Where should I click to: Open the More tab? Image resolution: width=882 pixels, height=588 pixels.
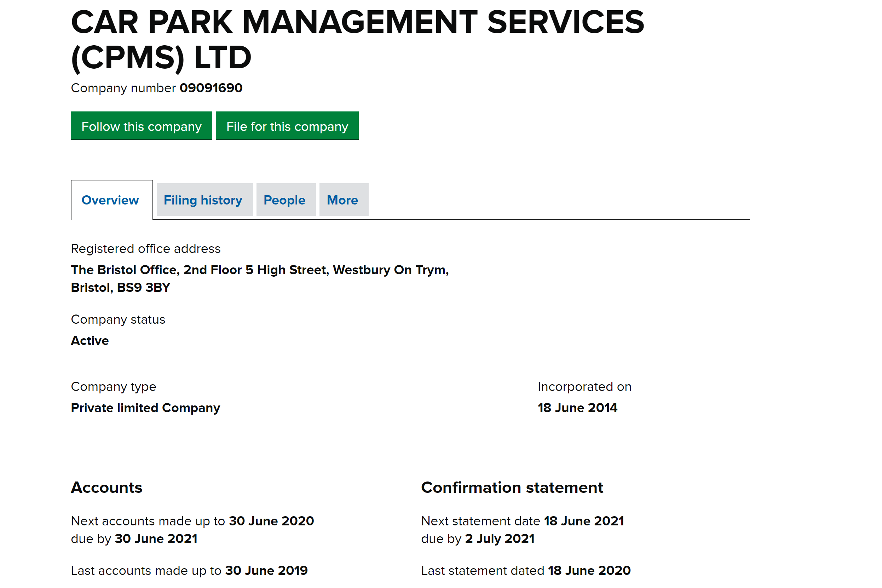pos(344,200)
